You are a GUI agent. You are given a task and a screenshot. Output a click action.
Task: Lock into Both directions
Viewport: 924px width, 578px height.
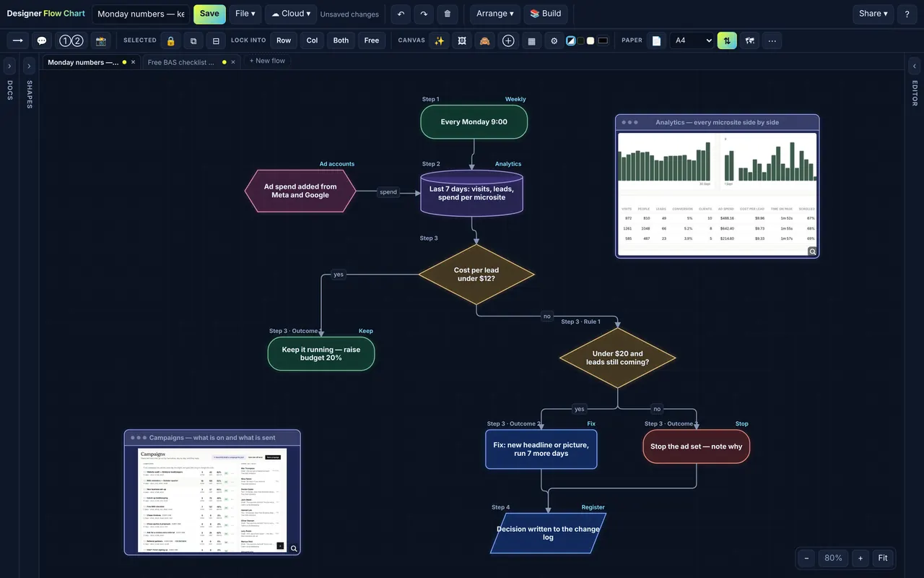(x=341, y=40)
